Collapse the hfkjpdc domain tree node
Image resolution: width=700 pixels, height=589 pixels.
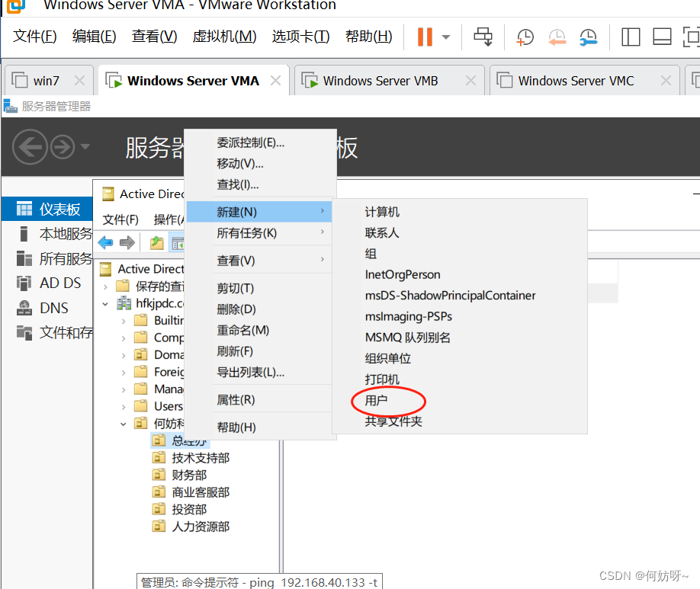(106, 303)
